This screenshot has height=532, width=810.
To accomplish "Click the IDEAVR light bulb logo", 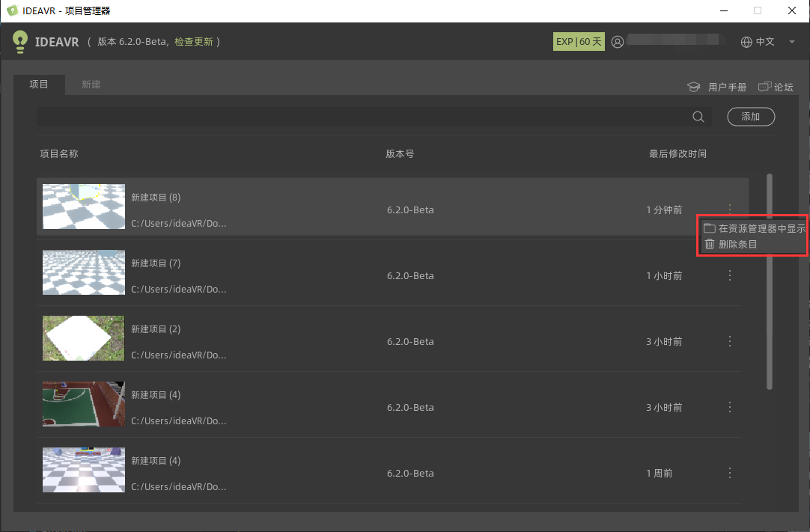I will [x=20, y=42].
